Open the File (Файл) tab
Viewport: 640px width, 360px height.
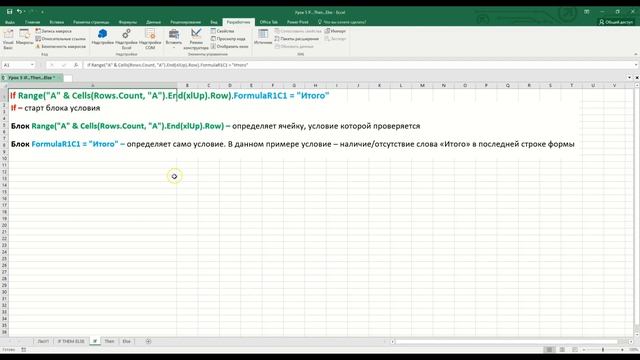10,22
